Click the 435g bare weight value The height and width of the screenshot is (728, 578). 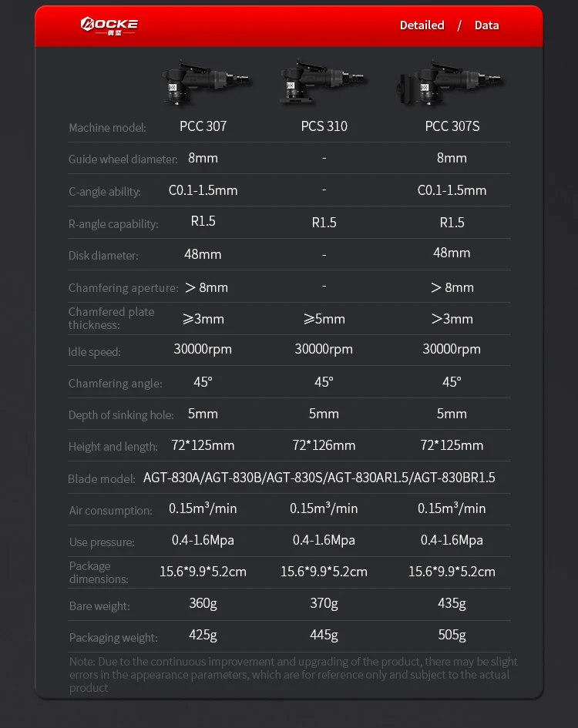point(452,603)
